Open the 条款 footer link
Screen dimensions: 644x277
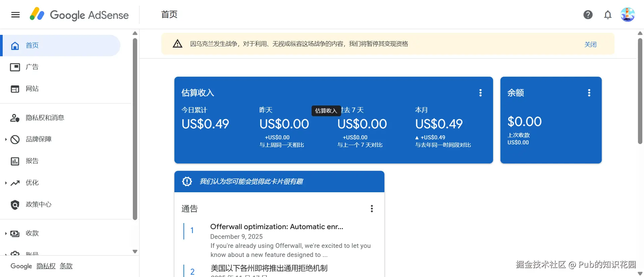[66, 266]
